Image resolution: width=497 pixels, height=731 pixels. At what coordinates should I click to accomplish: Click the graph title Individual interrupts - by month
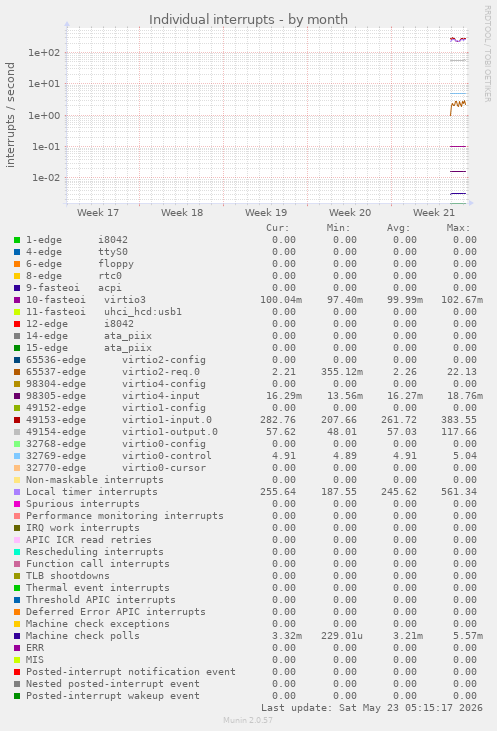pos(248,20)
